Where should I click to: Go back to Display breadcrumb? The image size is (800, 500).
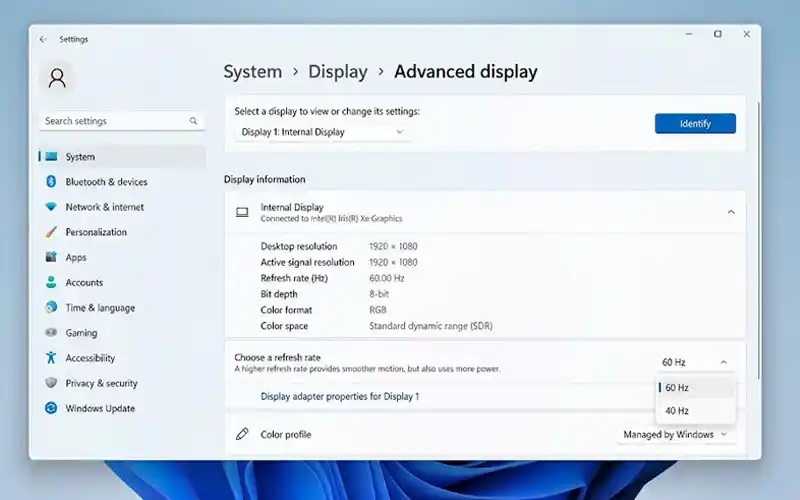[338, 71]
